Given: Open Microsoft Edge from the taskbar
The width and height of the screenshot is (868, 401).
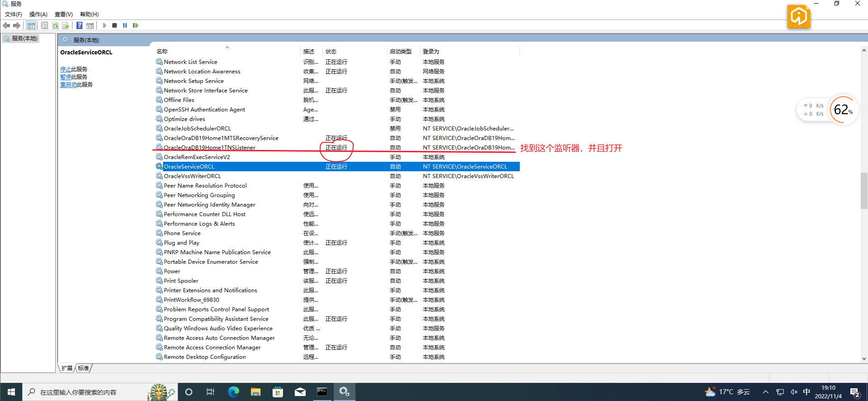Looking at the screenshot, I should pos(233,392).
